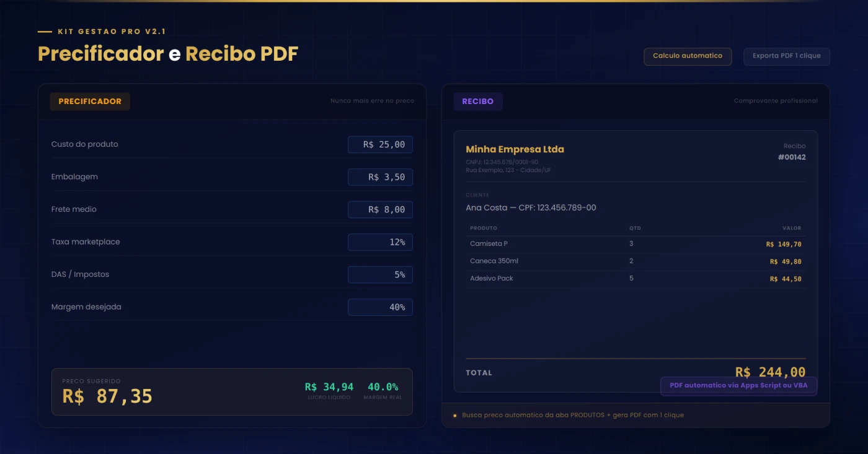Click the Custo do produto input field

click(x=380, y=144)
